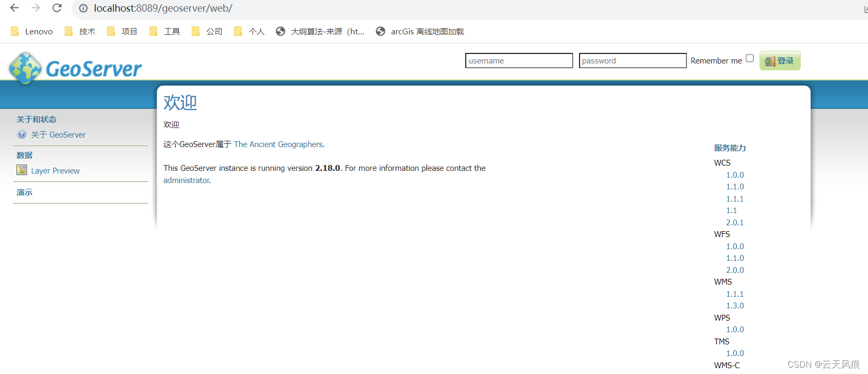This screenshot has height=374, width=868.
Task: Click the 关于 GeoServer help icon
Action: coord(22,134)
